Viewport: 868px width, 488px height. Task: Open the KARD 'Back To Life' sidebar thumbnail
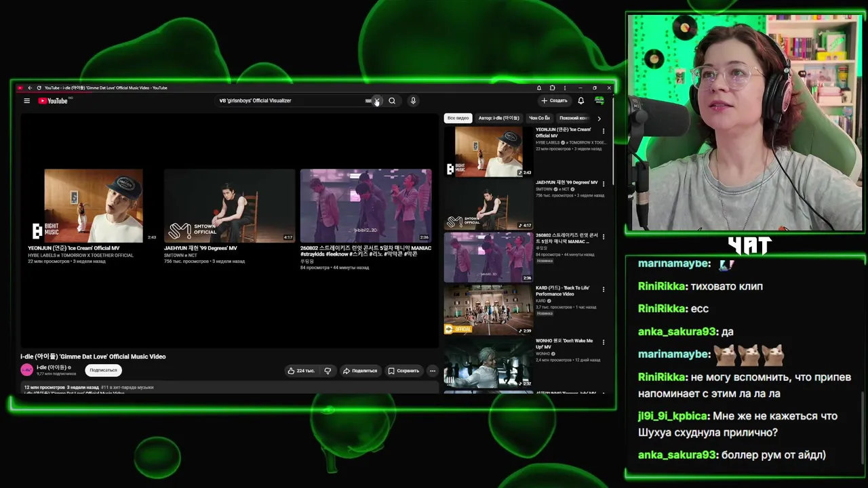pos(488,310)
